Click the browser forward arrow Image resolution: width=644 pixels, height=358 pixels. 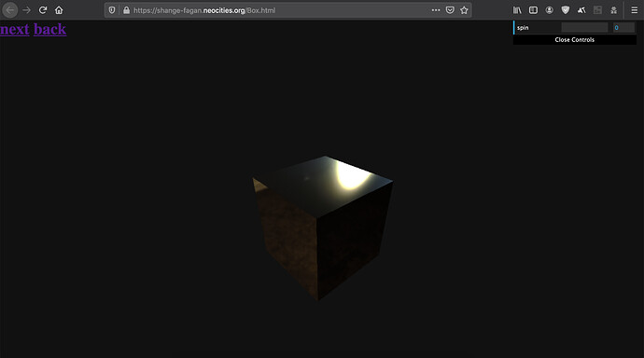pyautogui.click(x=27, y=10)
